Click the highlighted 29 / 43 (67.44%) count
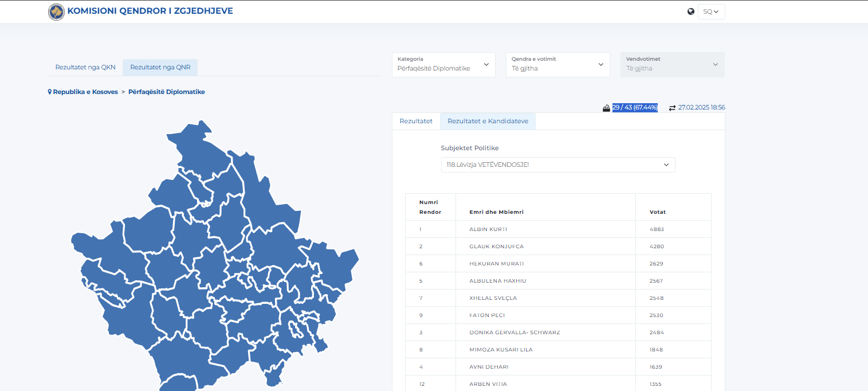Viewport: 868px width, 391px height. [635, 108]
